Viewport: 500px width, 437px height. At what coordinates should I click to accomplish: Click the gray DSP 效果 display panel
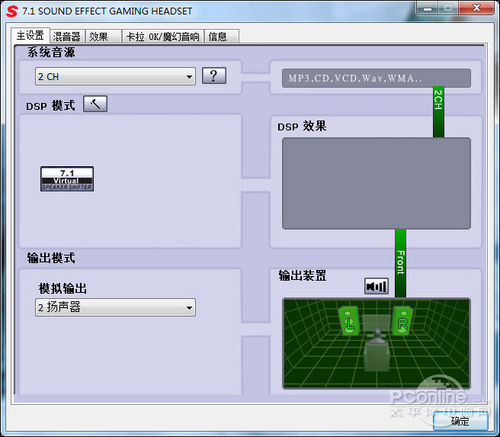click(376, 183)
